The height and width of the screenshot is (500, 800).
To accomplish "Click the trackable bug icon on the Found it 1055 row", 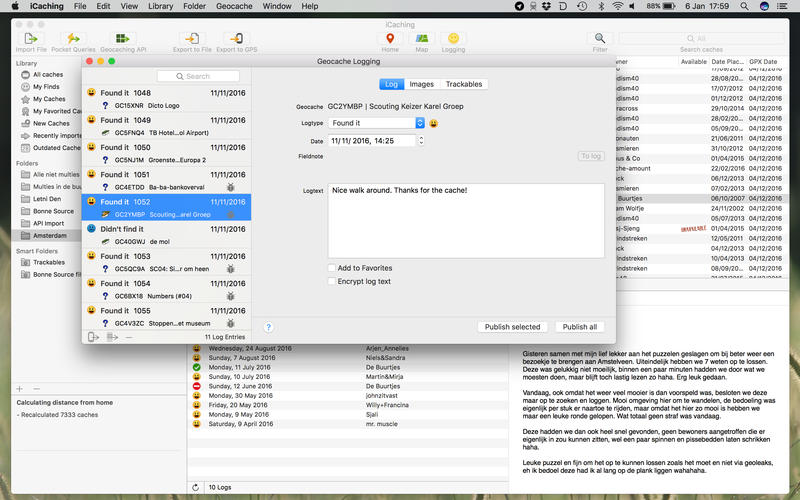I will pyautogui.click(x=231, y=323).
